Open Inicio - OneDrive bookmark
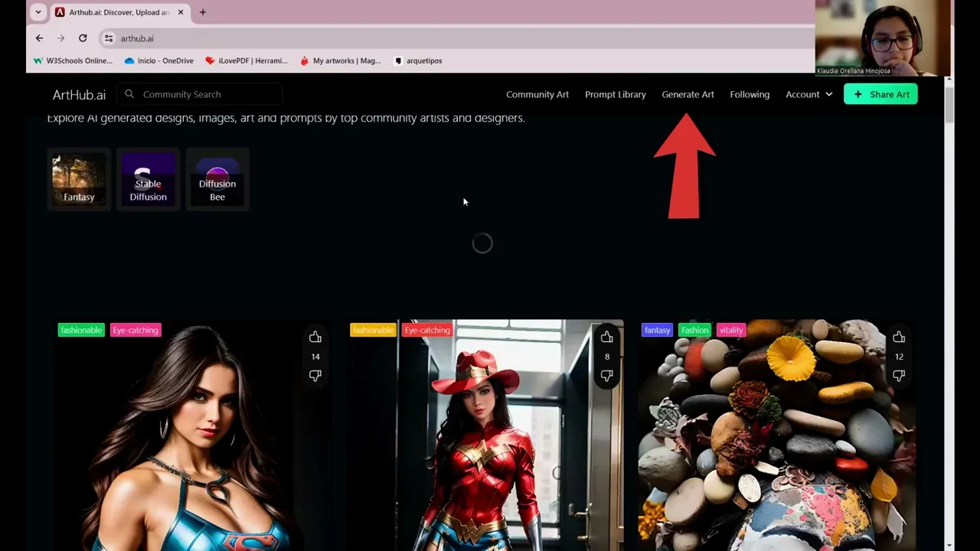980x551 pixels. (x=158, y=60)
